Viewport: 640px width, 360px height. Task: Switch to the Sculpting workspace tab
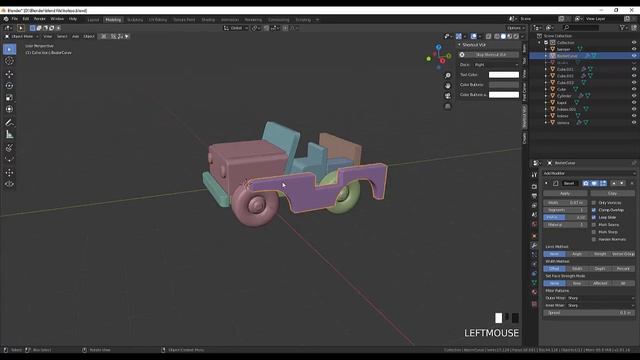pos(135,20)
